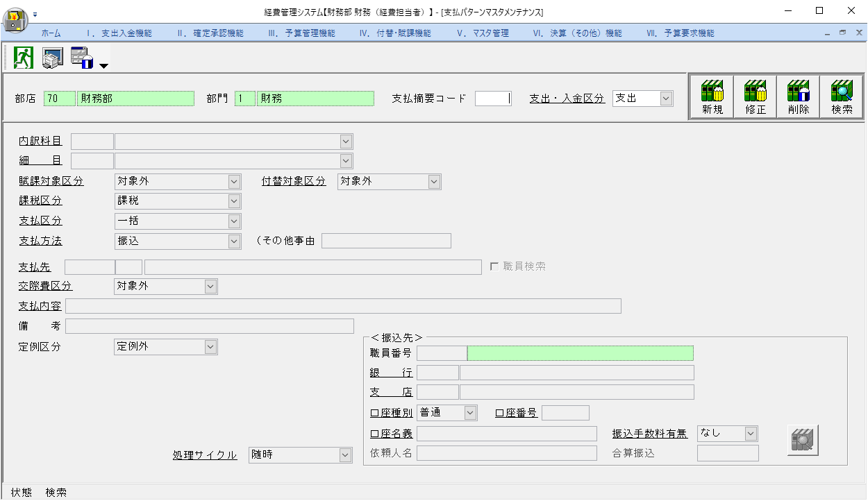Open the 支払区分 dropdown
868x501 pixels.
point(234,221)
